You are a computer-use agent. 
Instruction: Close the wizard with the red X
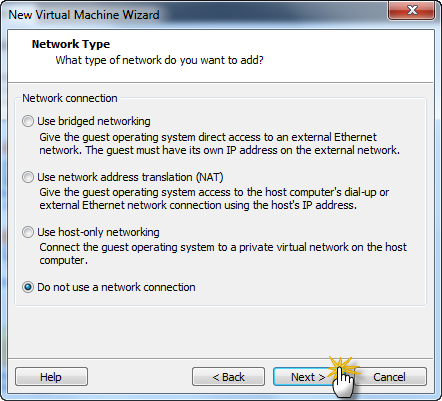pos(412,10)
